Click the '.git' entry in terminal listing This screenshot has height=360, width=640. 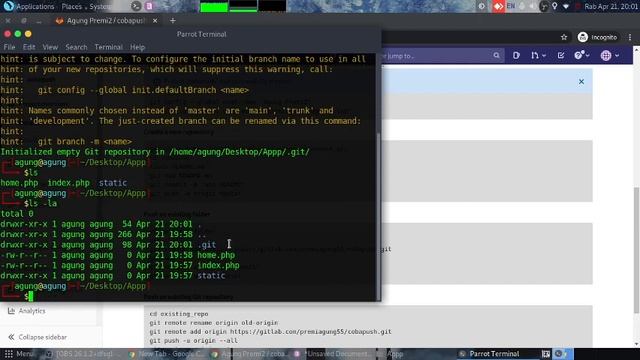207,245
